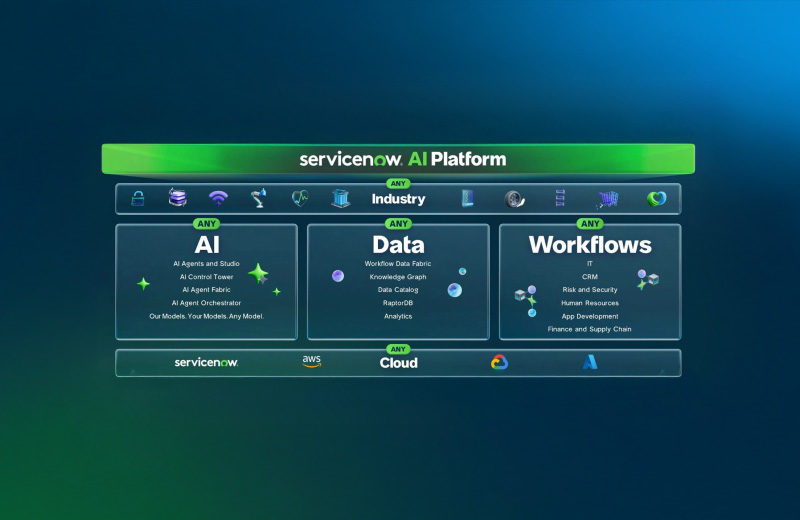Select the AI Control Tower item
Image resolution: width=800 pixels, height=520 pixels.
coord(206,277)
